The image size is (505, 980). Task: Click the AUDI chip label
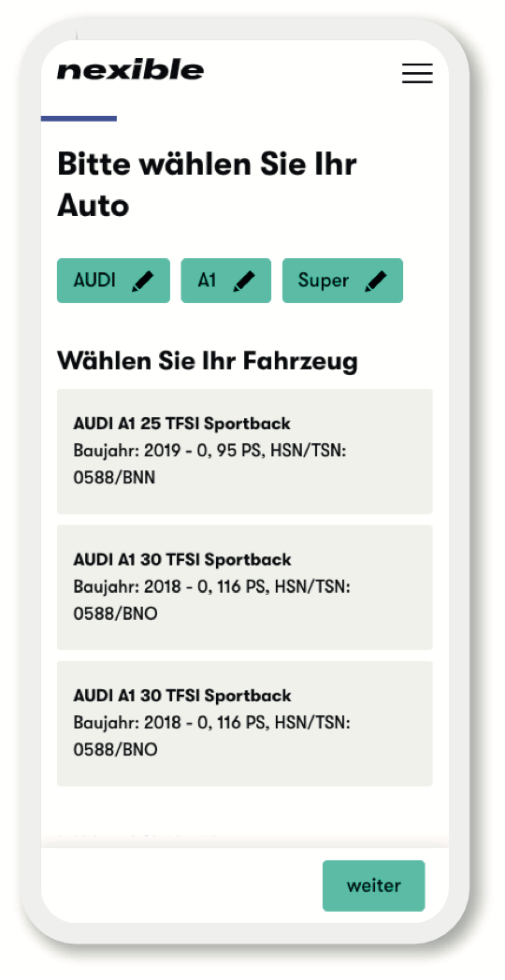[94, 280]
